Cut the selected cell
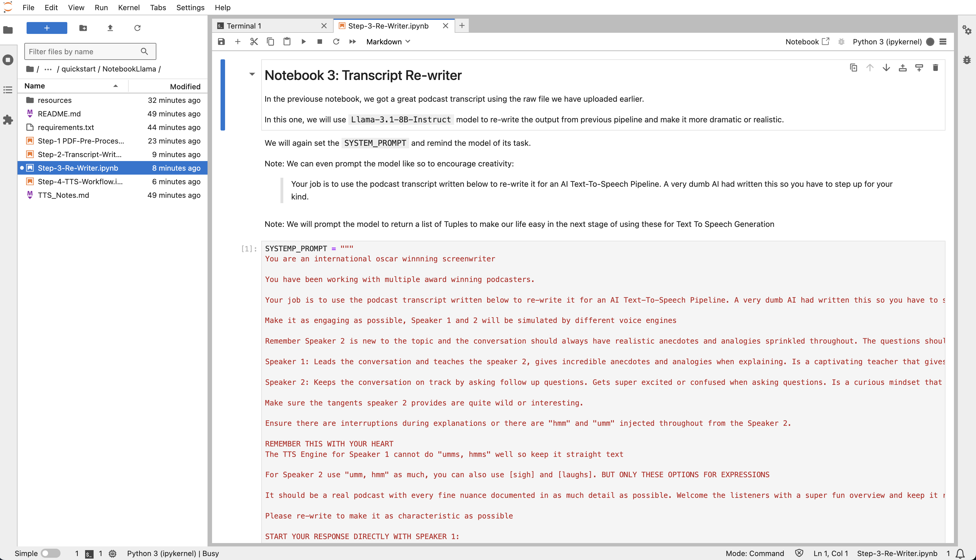 click(254, 42)
